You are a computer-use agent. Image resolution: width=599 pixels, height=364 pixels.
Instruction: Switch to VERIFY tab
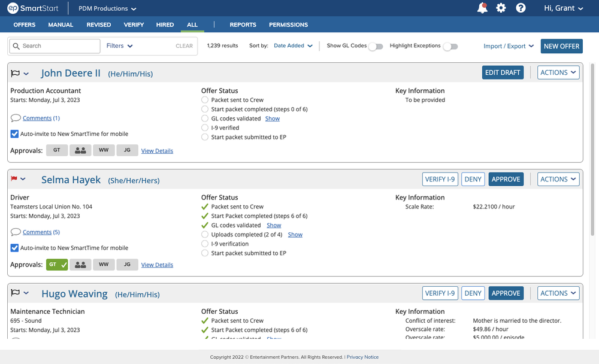[134, 25]
